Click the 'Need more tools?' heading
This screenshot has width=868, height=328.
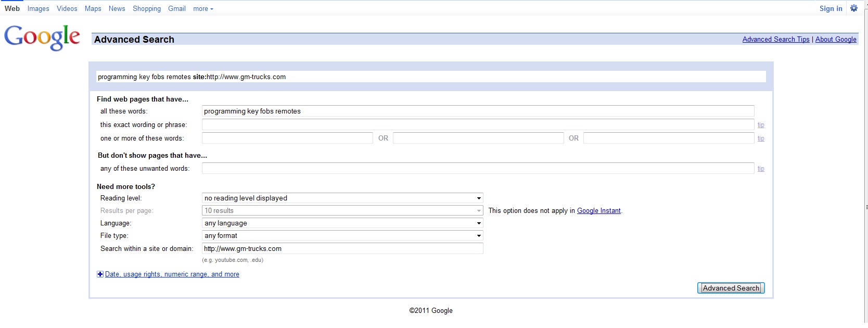(126, 186)
